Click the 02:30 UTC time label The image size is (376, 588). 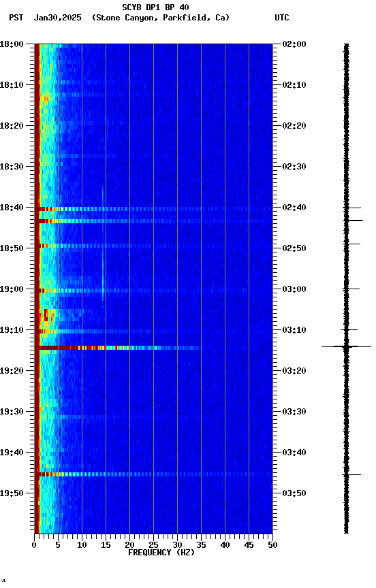tap(294, 167)
